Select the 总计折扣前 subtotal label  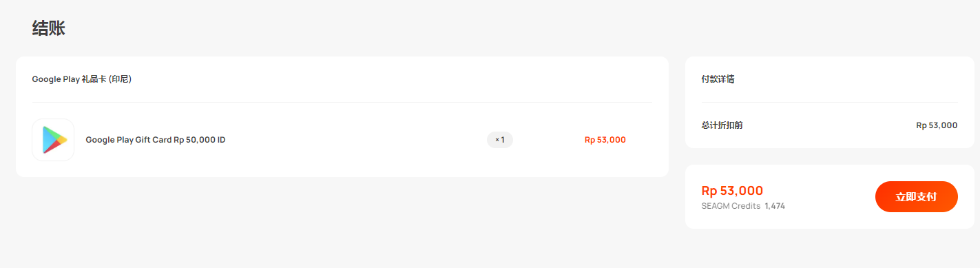[x=722, y=125]
